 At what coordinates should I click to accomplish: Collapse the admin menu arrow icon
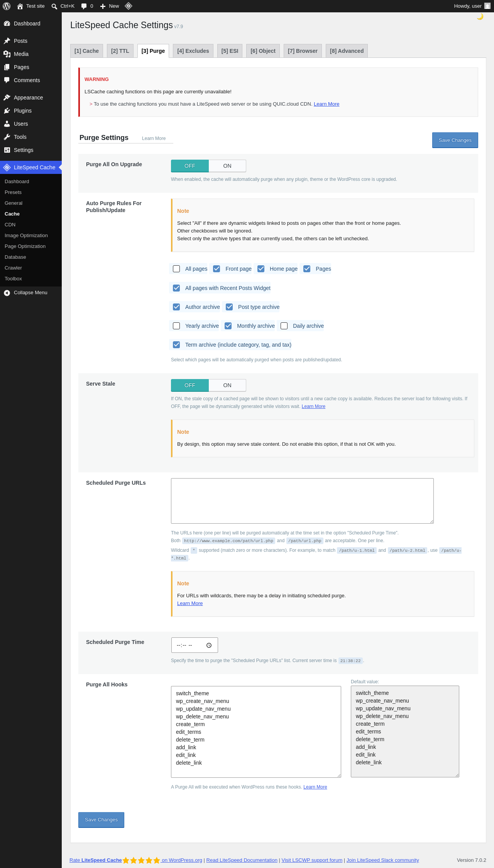tap(7, 293)
